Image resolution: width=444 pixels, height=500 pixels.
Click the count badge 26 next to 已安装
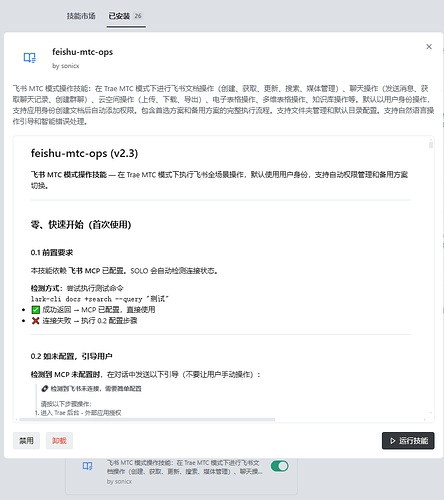click(x=138, y=16)
